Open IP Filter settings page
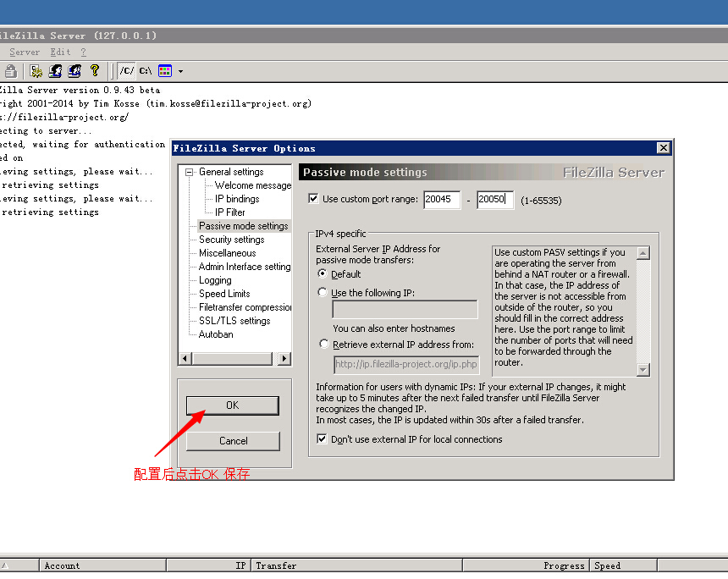728x579 pixels. pyautogui.click(x=229, y=212)
